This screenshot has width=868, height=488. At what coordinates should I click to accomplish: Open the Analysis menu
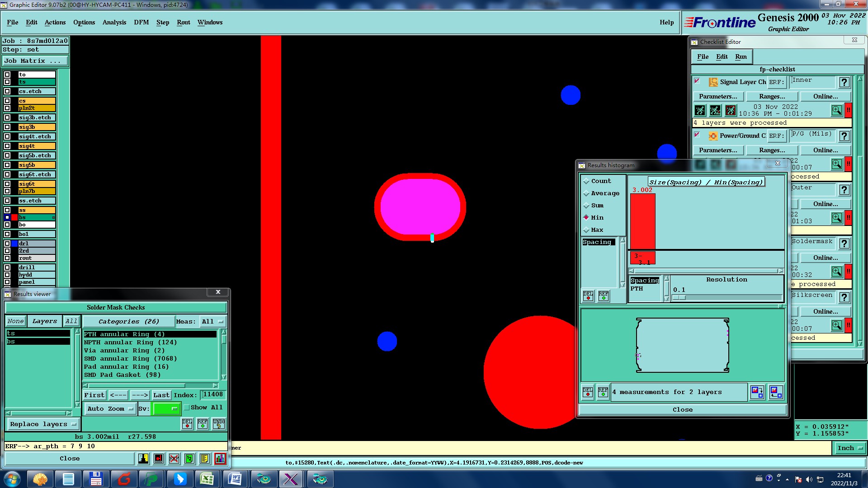(114, 22)
